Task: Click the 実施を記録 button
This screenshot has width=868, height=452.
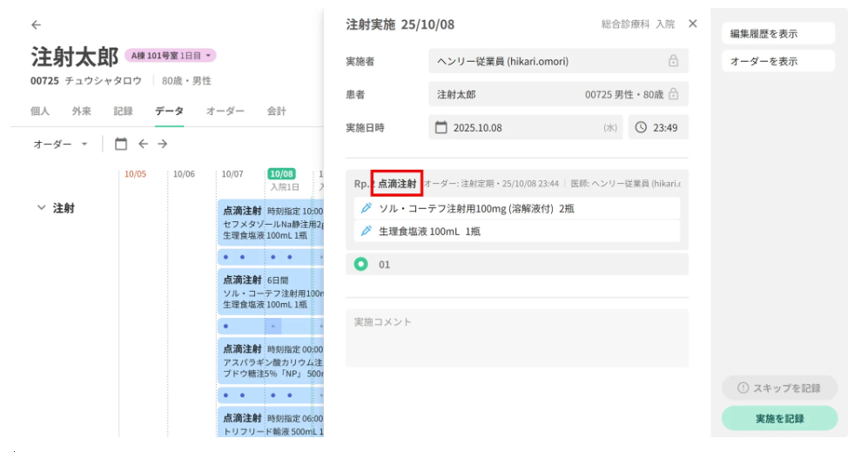Action: tap(779, 418)
